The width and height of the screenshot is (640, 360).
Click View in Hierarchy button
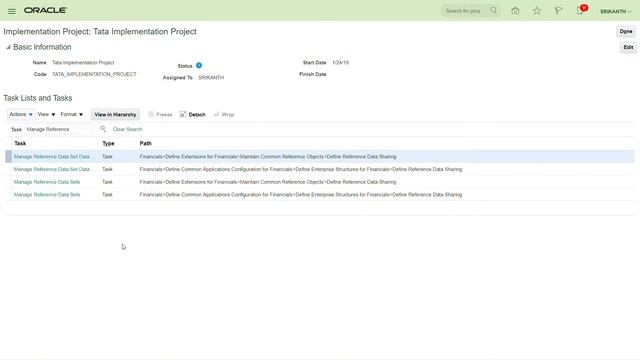click(115, 115)
